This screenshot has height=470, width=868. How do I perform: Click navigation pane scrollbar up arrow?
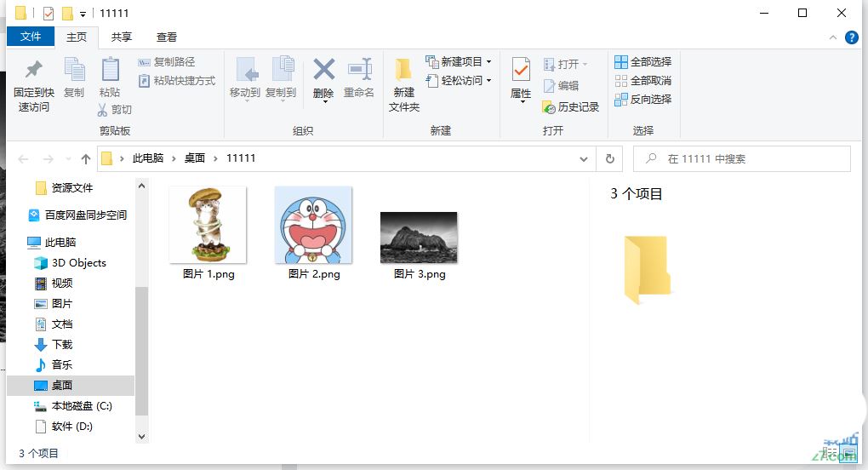tap(142, 186)
